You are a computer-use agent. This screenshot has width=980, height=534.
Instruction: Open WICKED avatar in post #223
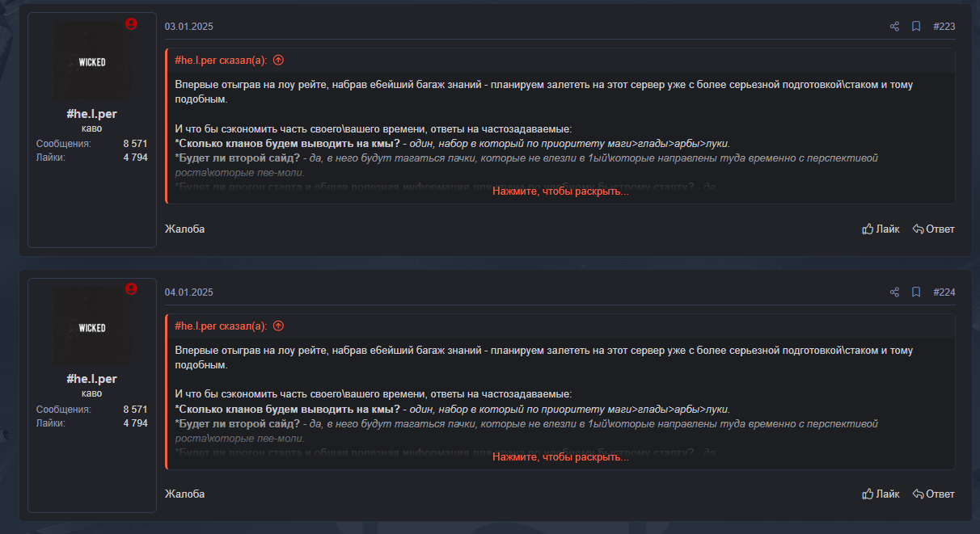[x=91, y=61]
